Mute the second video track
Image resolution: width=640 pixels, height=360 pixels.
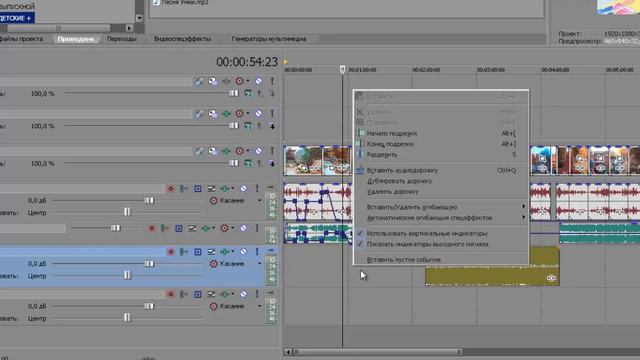pos(259,113)
